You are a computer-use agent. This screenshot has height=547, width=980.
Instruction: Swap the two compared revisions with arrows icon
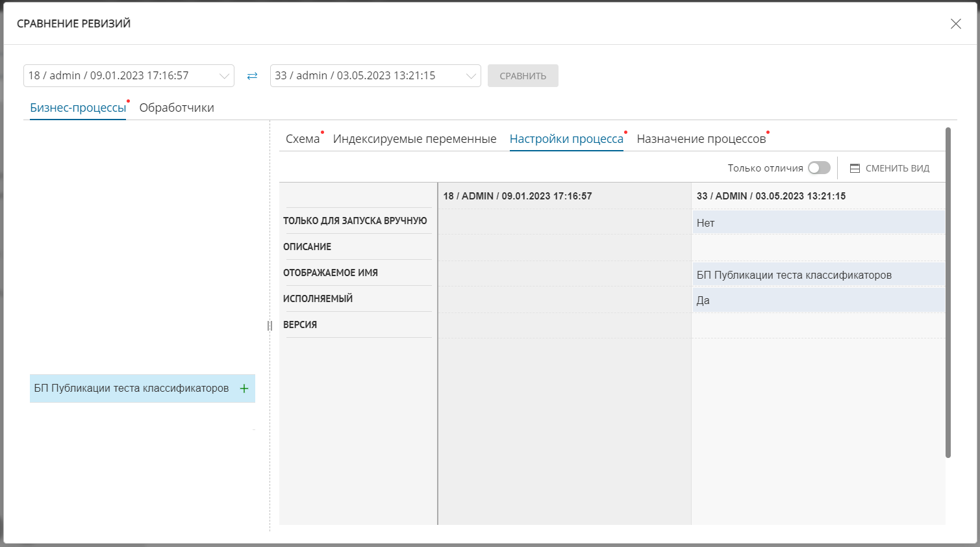[x=252, y=76]
